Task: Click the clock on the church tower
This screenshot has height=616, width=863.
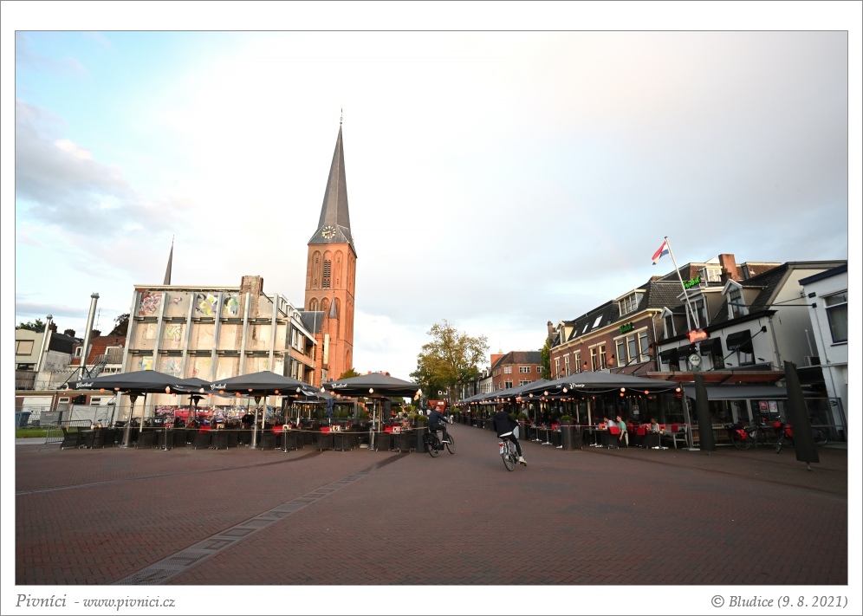Action: point(328,232)
